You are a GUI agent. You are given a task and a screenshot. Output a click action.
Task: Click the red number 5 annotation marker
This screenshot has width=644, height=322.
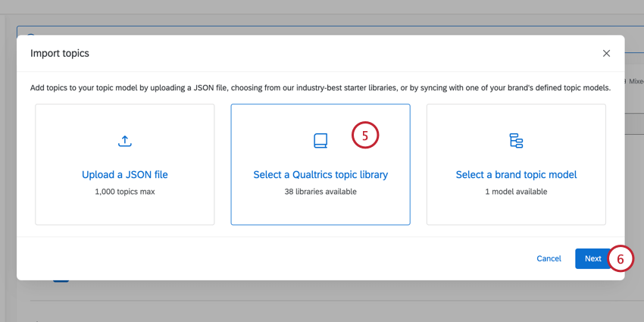[364, 136]
